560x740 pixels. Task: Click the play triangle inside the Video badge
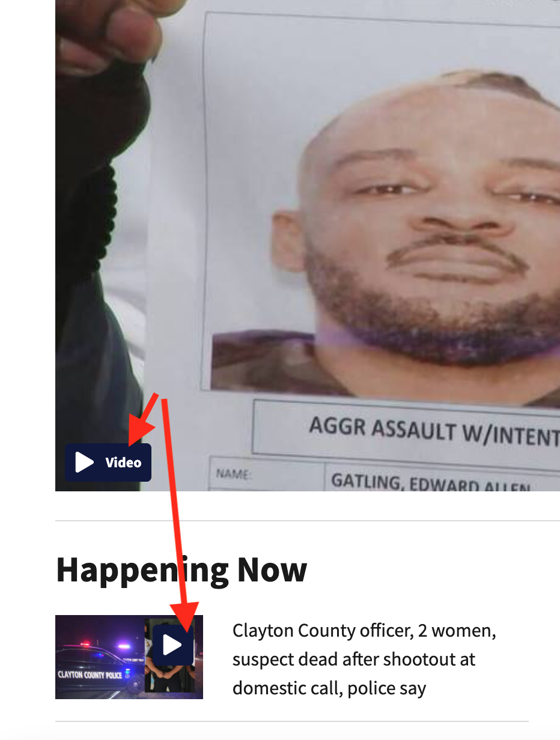(84, 462)
